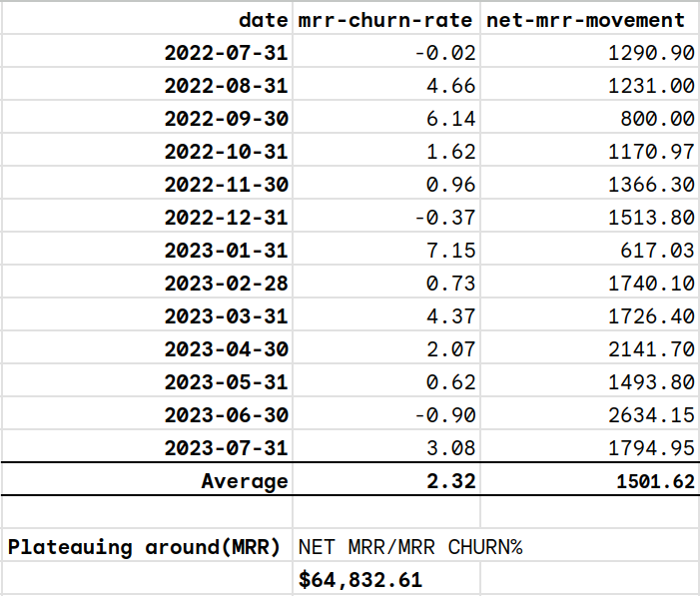The height and width of the screenshot is (596, 700).
Task: Select churn rate cell showing -0.37
Action: [x=386, y=217]
